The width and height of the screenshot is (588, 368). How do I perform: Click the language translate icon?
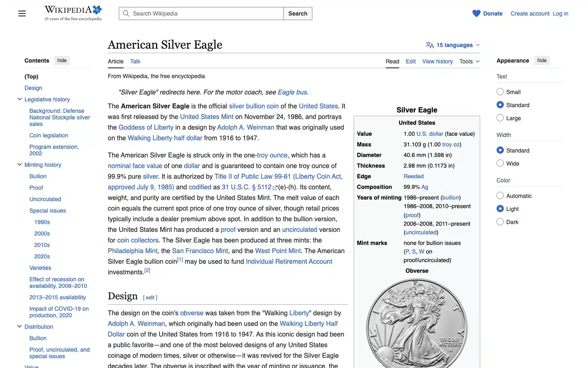pos(430,45)
